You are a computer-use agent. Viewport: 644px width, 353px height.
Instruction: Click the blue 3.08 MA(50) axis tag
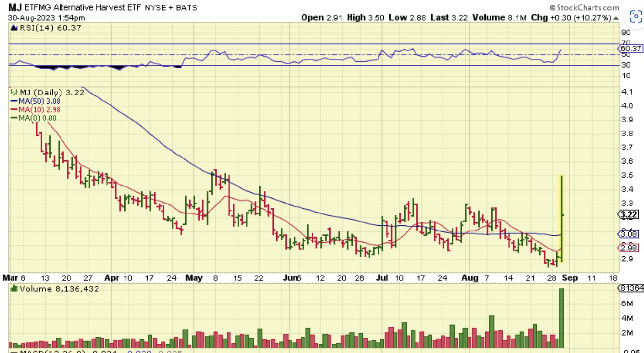click(629, 234)
